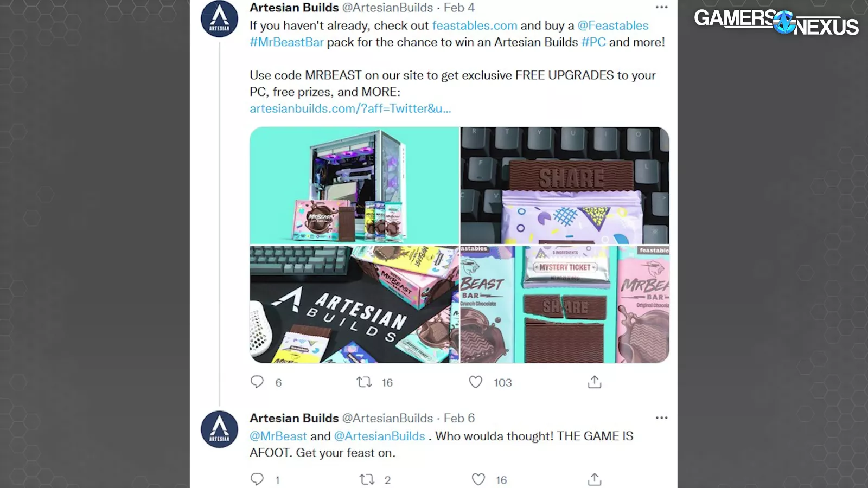
Task: Open the PC case with candy bars photo
Action: 354,185
